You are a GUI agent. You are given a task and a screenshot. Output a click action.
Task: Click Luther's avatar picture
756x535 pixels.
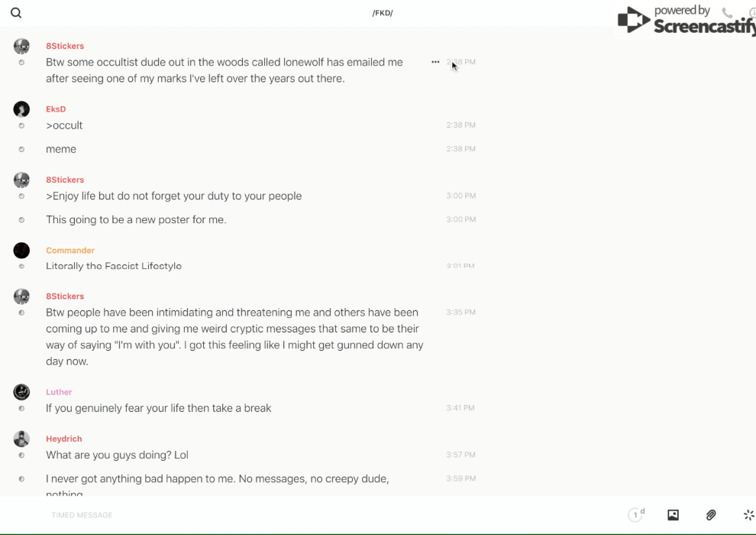click(x=21, y=392)
